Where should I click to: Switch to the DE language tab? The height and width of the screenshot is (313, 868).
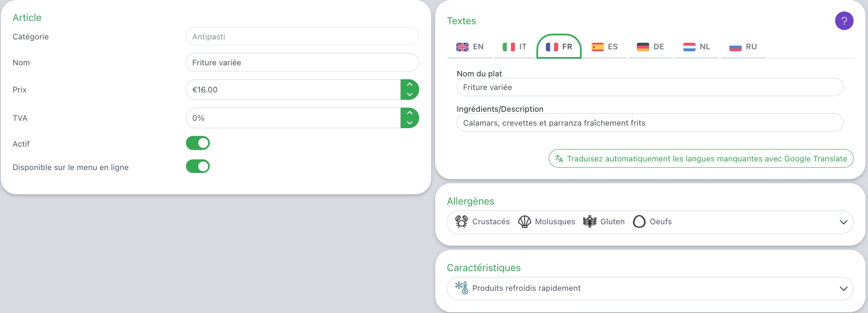pyautogui.click(x=650, y=47)
